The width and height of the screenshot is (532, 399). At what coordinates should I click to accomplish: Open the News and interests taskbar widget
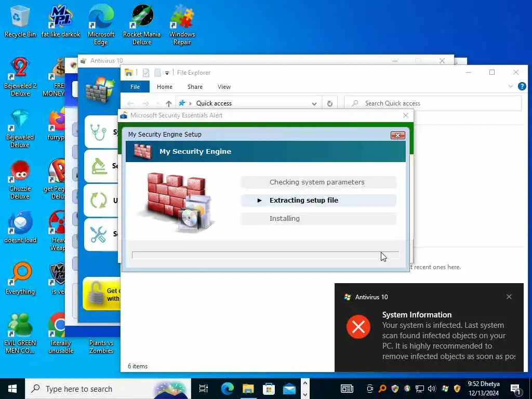pyautogui.click(x=347, y=389)
